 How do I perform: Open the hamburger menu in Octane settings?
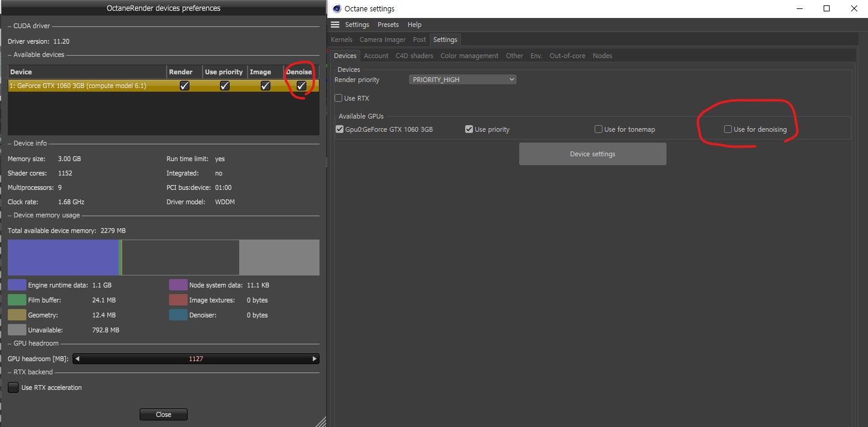click(x=335, y=25)
